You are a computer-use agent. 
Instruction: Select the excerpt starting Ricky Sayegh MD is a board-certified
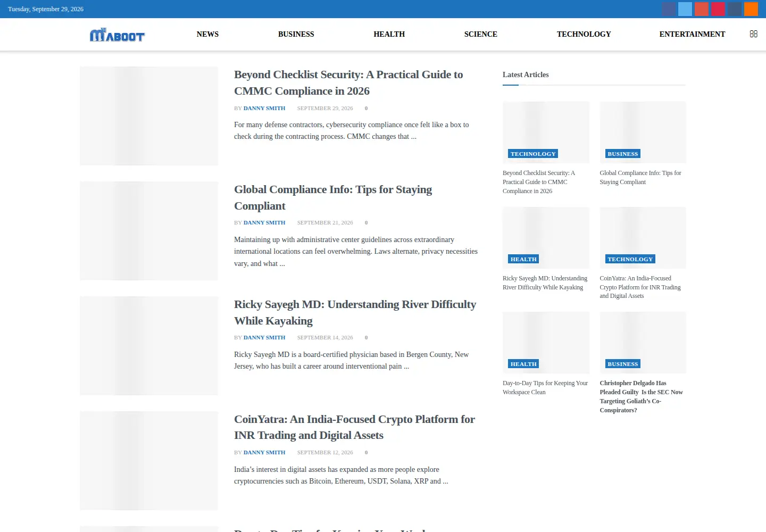(x=352, y=360)
